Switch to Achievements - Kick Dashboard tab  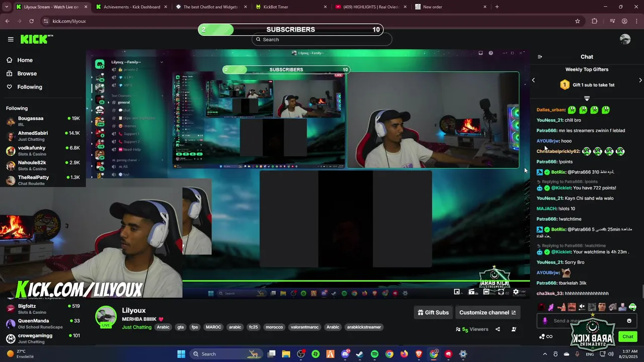click(x=131, y=7)
